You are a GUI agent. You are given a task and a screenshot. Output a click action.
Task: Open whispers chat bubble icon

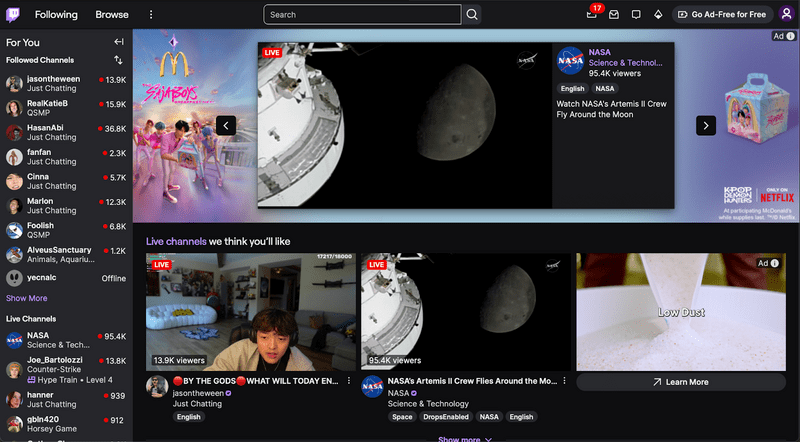point(636,15)
